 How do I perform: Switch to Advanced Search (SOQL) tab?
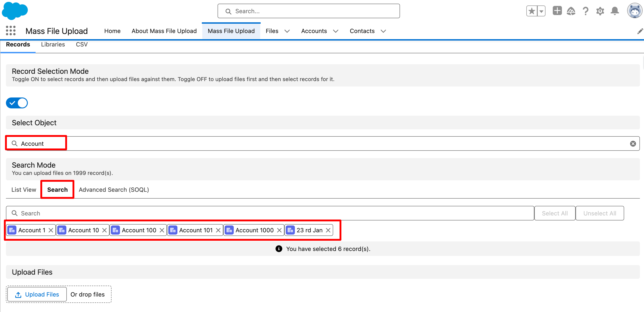point(114,190)
